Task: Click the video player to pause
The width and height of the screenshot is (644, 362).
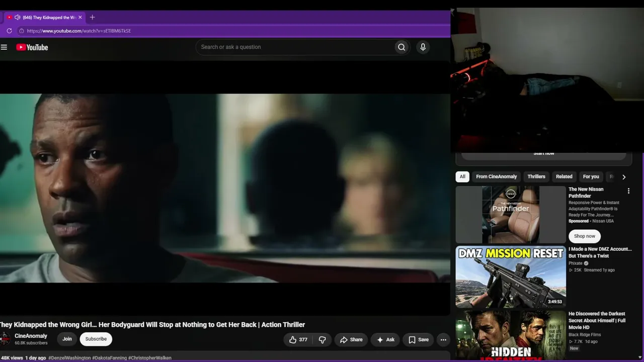Action: [x=225, y=189]
